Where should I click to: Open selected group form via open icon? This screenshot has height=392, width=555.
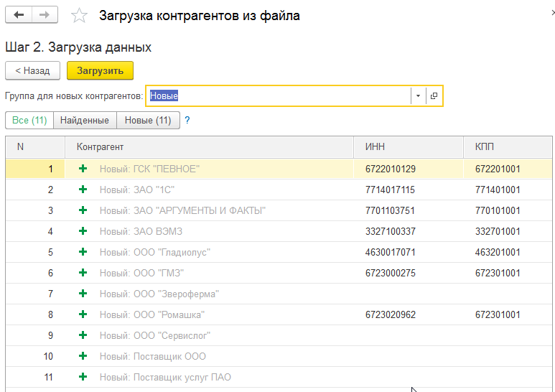click(x=434, y=95)
